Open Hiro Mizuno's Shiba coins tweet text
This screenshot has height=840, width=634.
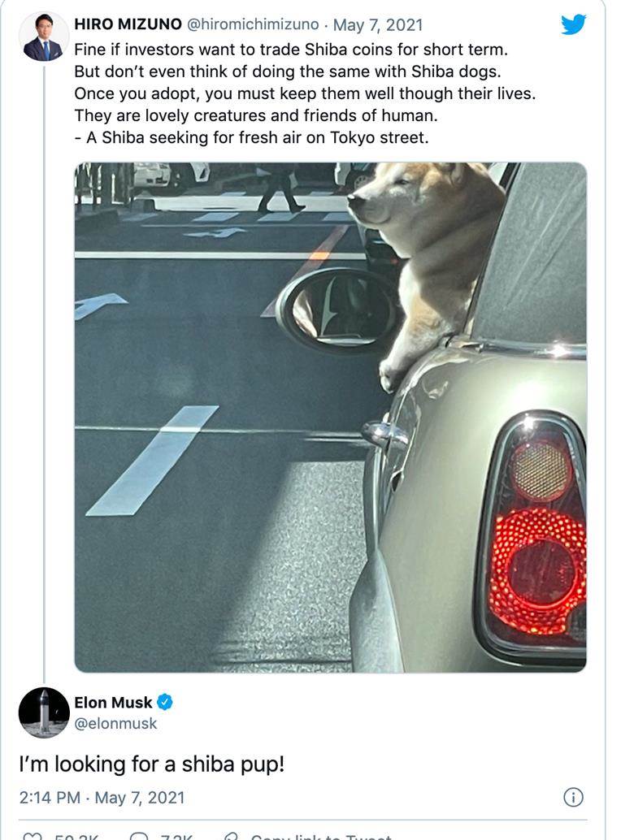tap(305, 93)
